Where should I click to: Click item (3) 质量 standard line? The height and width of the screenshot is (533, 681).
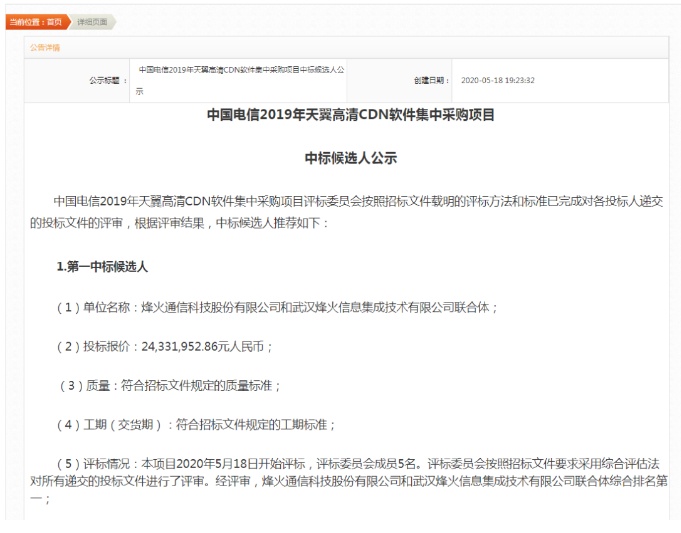point(168,385)
